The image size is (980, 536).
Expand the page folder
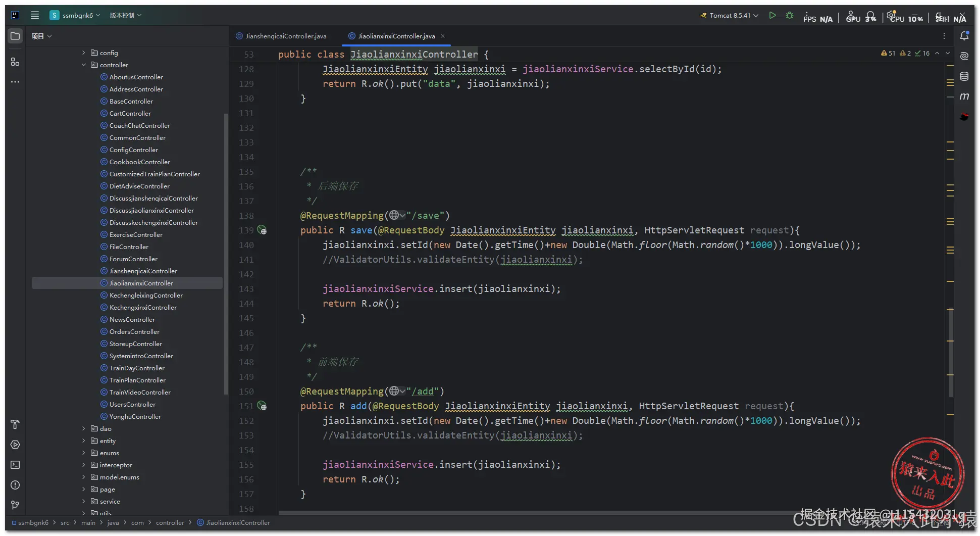[x=84, y=489]
